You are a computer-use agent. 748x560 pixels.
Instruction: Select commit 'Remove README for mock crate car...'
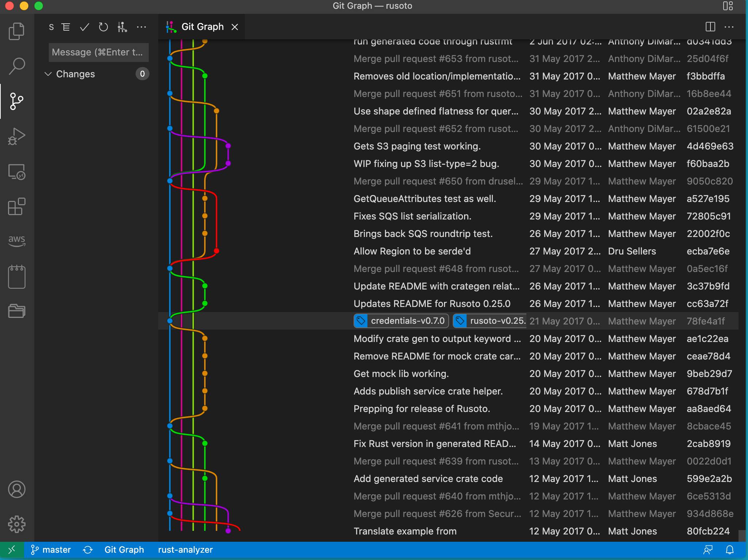(437, 357)
